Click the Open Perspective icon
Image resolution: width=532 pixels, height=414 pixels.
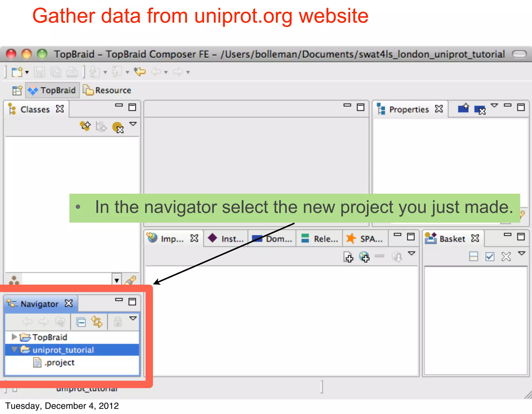17,90
